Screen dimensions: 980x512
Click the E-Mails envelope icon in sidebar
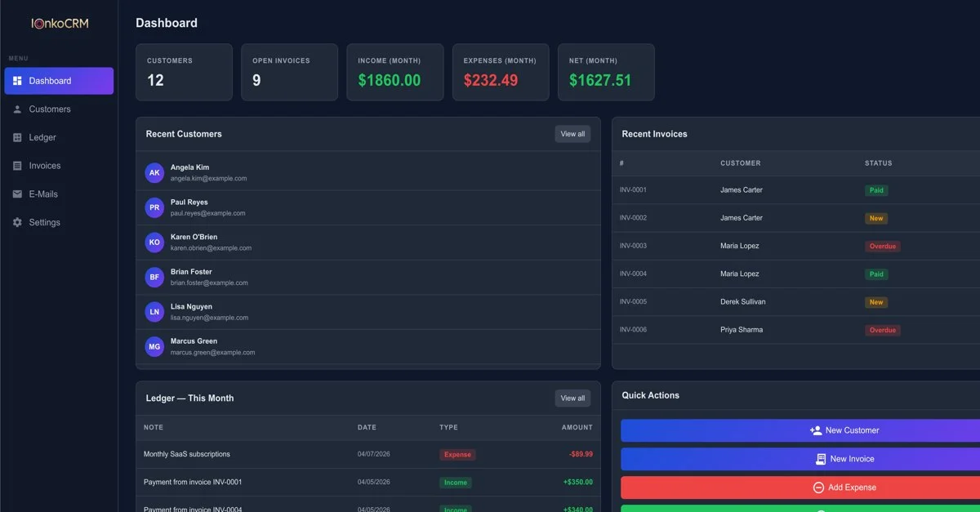click(17, 194)
